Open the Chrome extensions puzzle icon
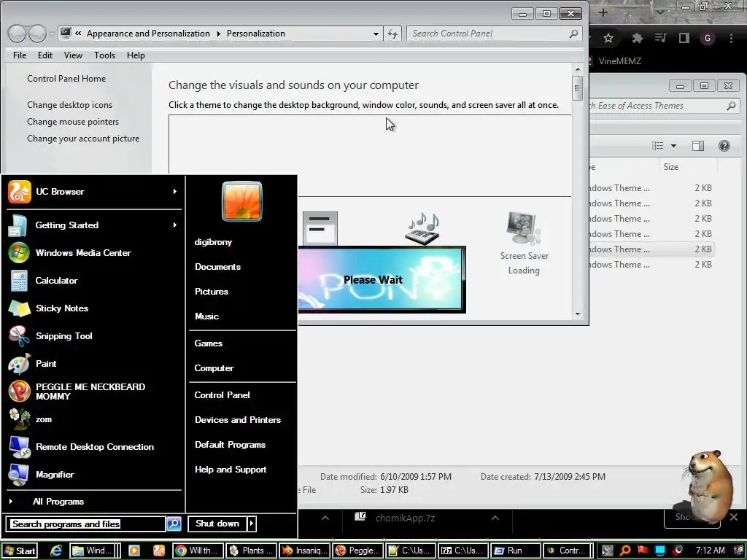The image size is (747, 560). pos(637,38)
